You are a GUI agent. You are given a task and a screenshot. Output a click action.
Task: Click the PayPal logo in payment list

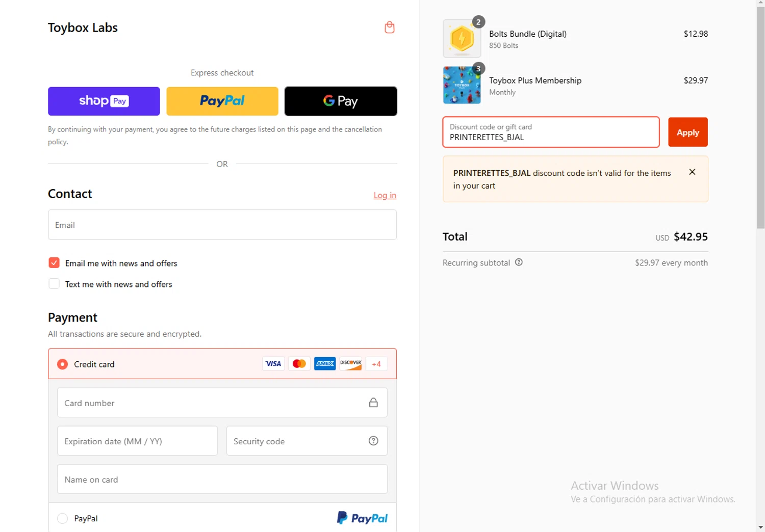click(362, 518)
